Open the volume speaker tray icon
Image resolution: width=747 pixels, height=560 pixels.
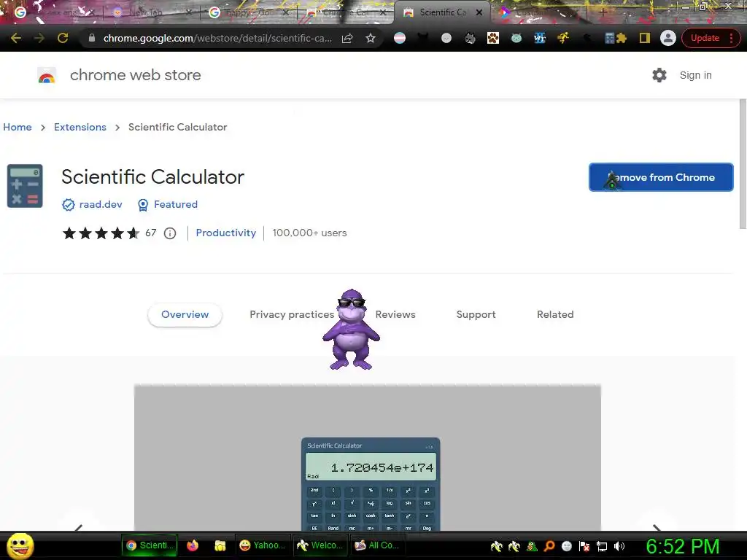[x=619, y=546]
